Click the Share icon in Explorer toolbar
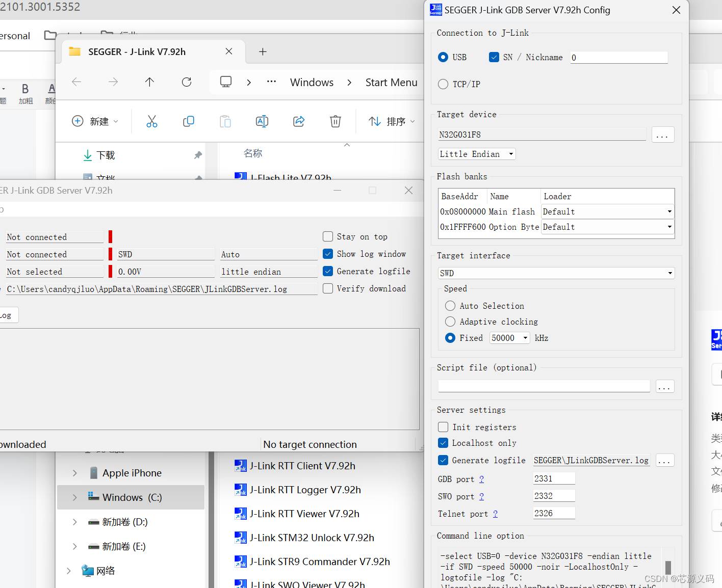Screen dimensions: 722x588 pyautogui.click(x=299, y=121)
